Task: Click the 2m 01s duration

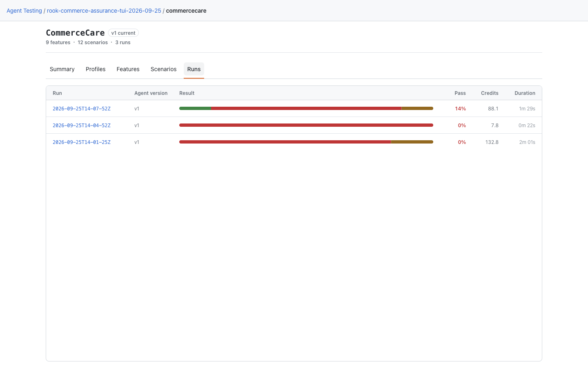Action: [x=527, y=142]
